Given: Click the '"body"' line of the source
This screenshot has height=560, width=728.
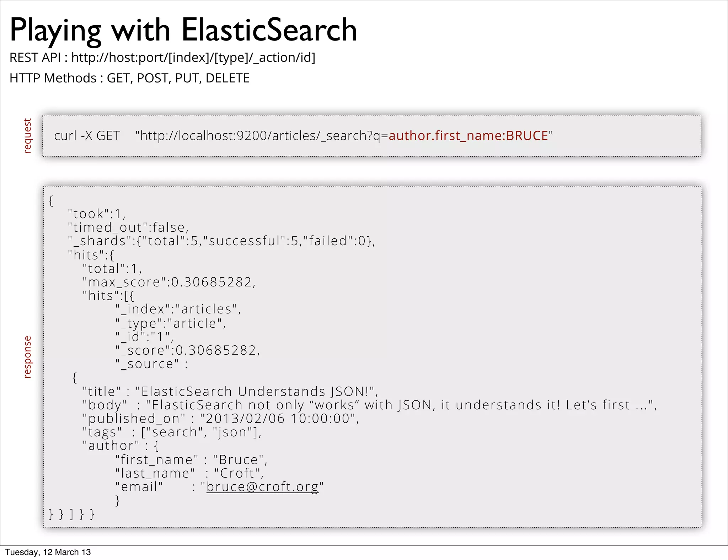Looking at the screenshot, I should pos(370,405).
